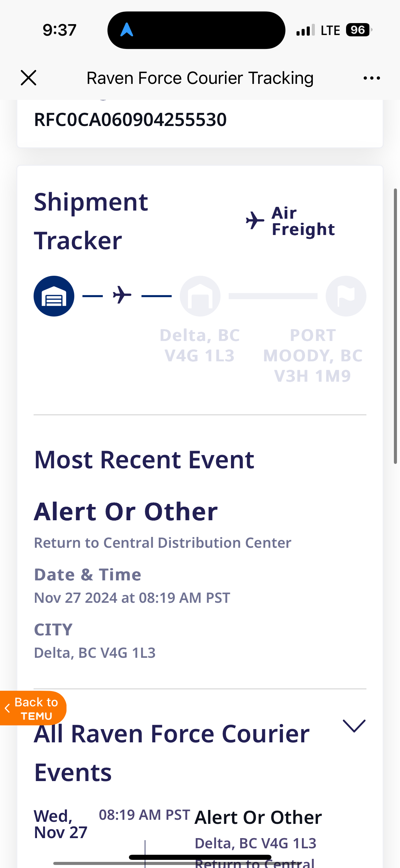Tap the Wed, Nov 27 event entry date
The image size is (400, 868).
pos(60,824)
